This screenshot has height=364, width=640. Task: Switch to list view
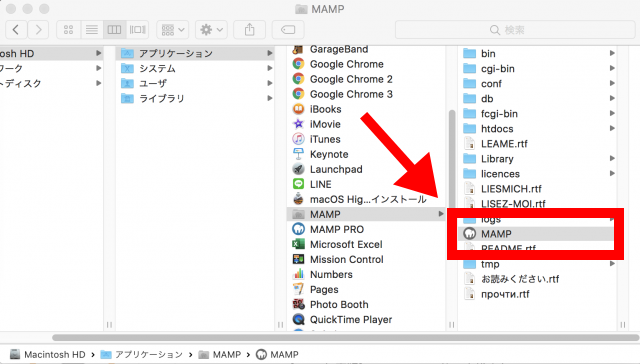[x=92, y=30]
